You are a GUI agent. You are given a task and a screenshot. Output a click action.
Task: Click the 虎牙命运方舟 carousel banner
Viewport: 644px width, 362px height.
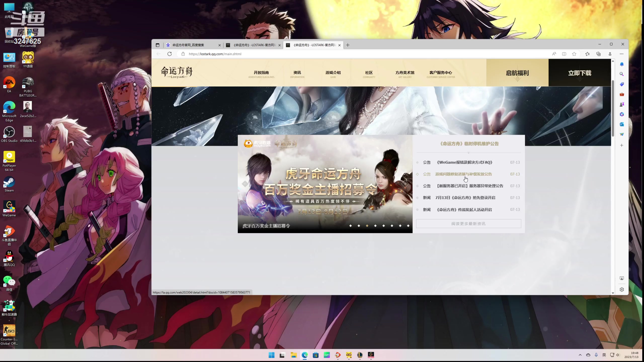pyautogui.click(x=325, y=184)
